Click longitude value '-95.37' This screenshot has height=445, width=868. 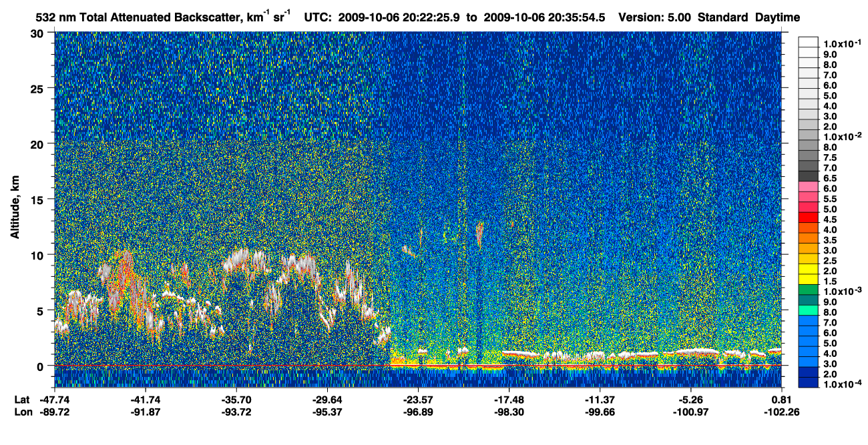(x=327, y=412)
